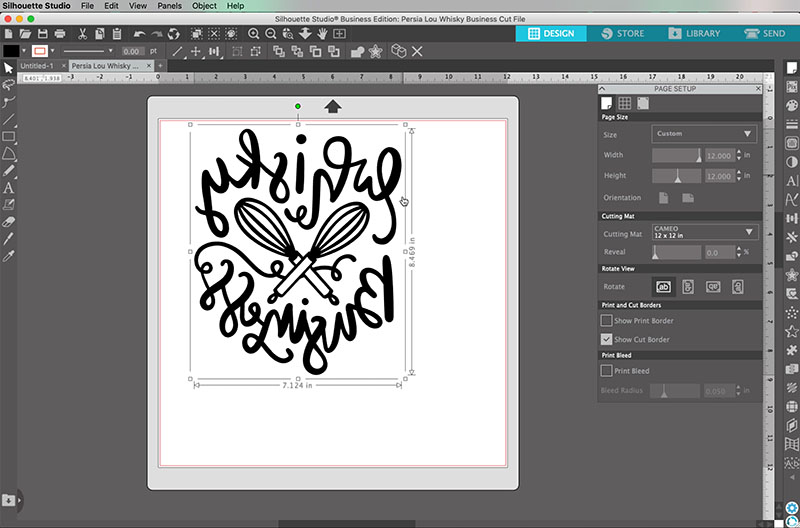Enable the Show Print Border checkbox
Viewport: 800px width, 528px height.
[x=606, y=320]
